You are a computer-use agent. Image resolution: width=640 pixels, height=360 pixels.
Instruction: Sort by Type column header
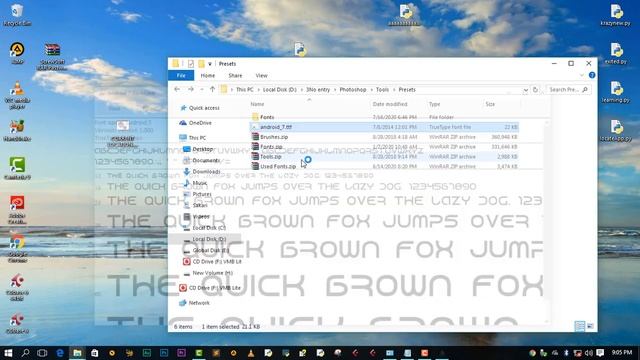pos(434,104)
